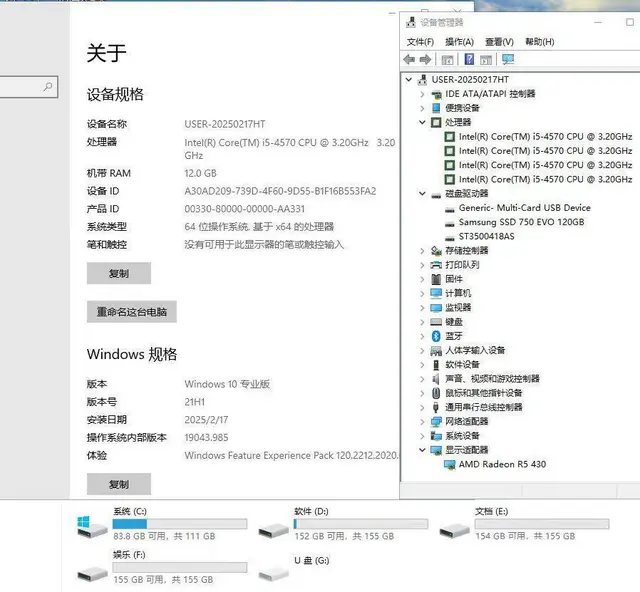
Task: Expand the 人体学输入设备 node
Action: (422, 350)
